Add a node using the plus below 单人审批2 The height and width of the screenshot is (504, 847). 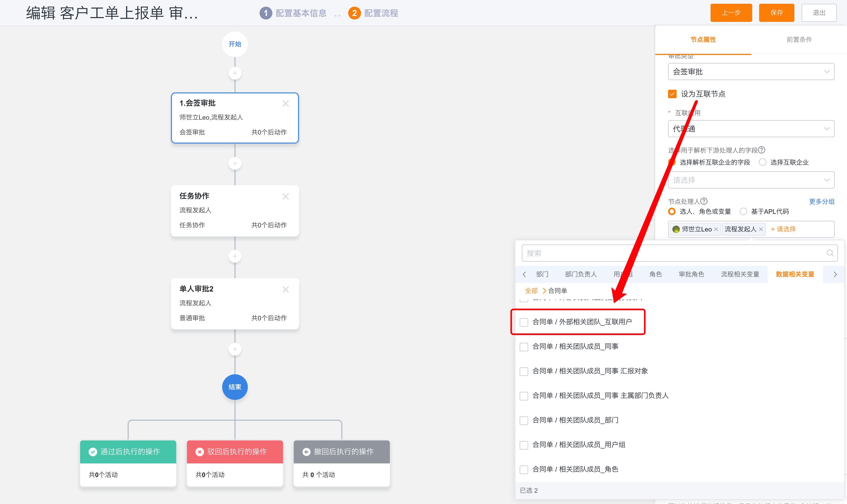[x=235, y=349]
